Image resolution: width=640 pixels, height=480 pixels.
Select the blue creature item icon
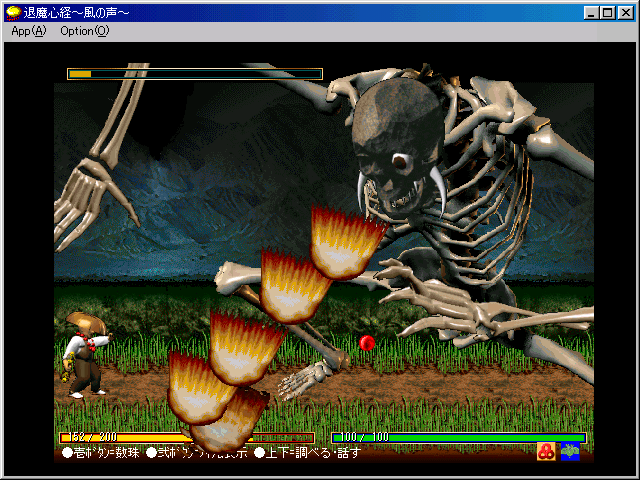570,451
